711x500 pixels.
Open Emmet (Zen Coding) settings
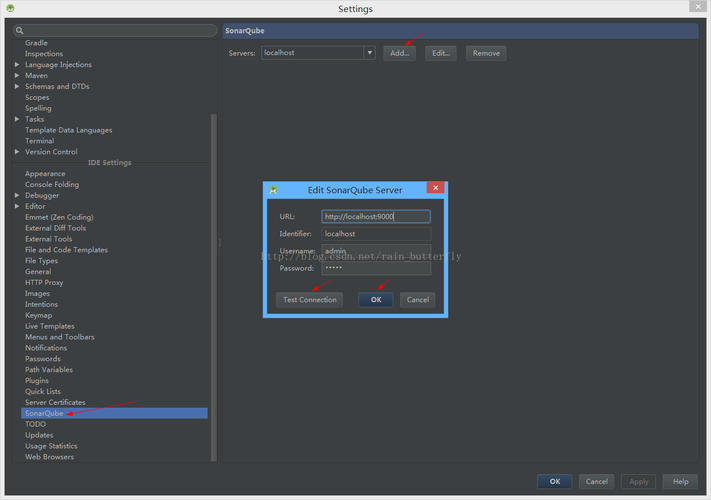pos(59,217)
